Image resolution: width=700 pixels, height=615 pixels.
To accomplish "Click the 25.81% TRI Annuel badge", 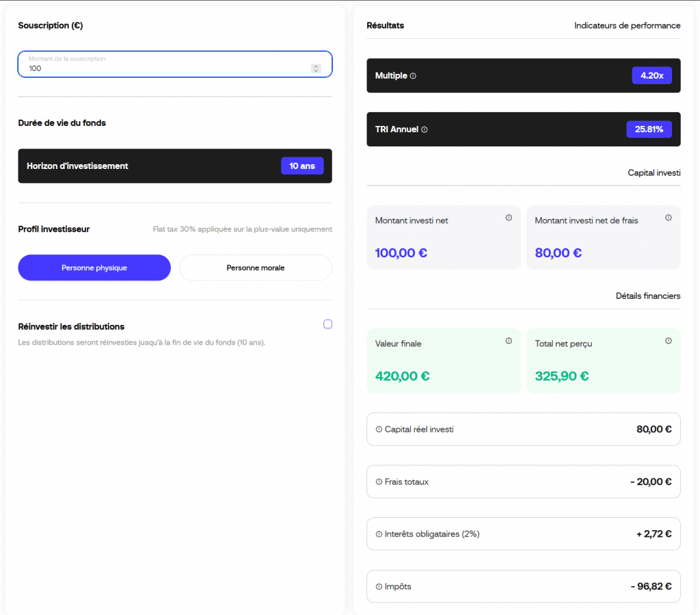I will pos(649,129).
